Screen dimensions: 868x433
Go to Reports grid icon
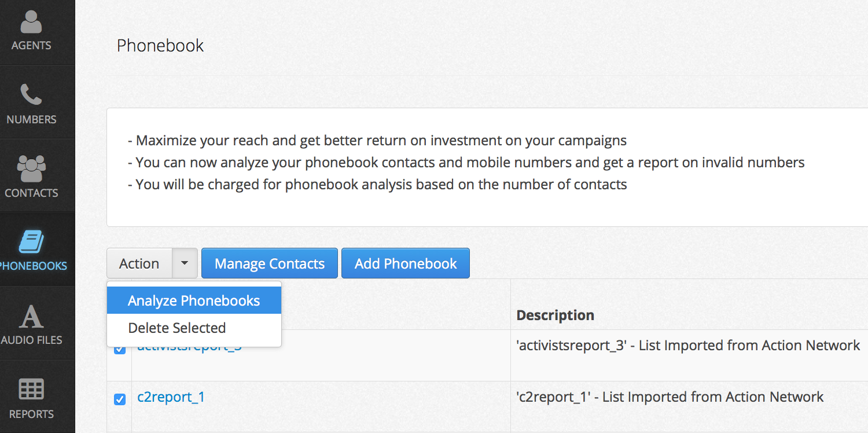point(31,390)
